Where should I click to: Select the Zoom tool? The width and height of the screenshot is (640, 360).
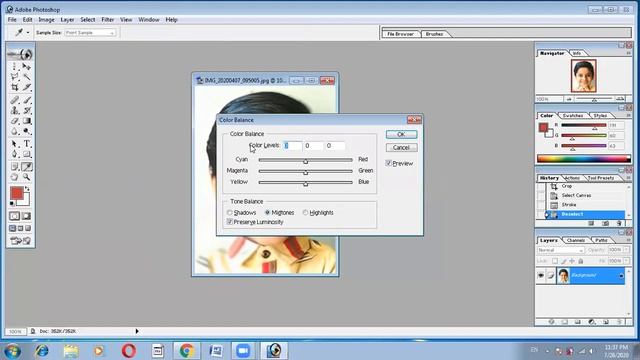click(27, 177)
